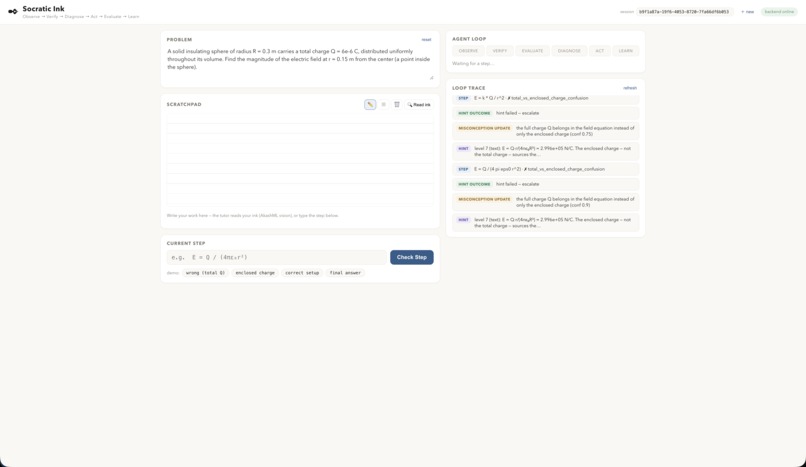Click the scratchpad drawing canvas
This screenshot has height=467, width=806.
[x=300, y=160]
